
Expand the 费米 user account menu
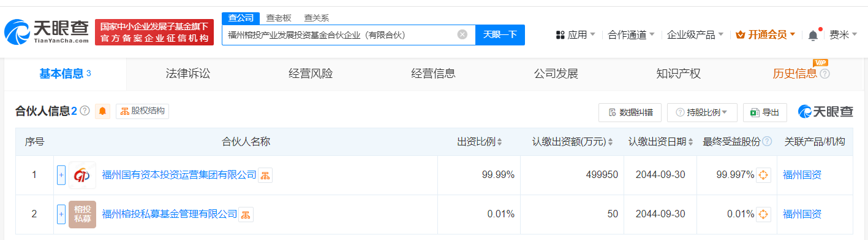pyautogui.click(x=843, y=35)
